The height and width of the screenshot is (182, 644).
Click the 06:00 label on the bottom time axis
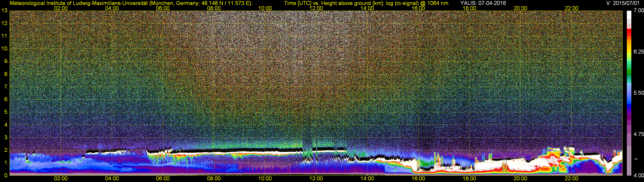(163, 179)
